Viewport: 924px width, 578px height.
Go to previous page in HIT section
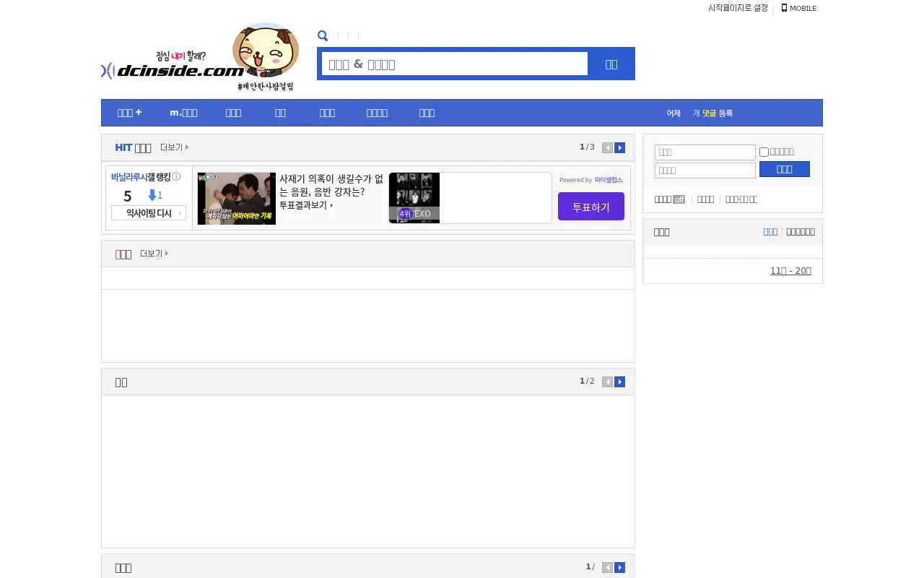[608, 147]
